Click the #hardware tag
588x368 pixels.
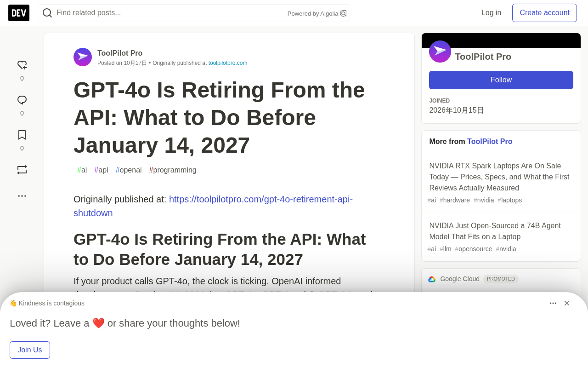[455, 200]
